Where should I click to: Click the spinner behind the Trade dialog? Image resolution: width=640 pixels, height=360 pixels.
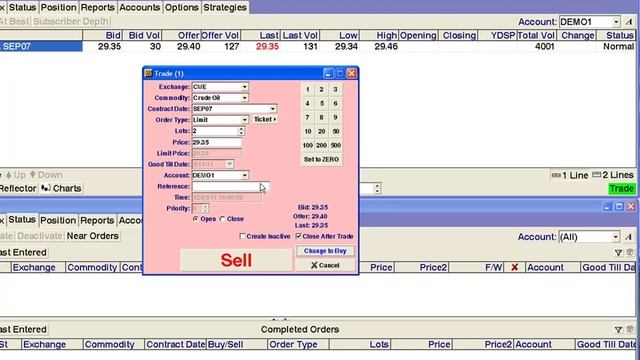click(x=377, y=188)
